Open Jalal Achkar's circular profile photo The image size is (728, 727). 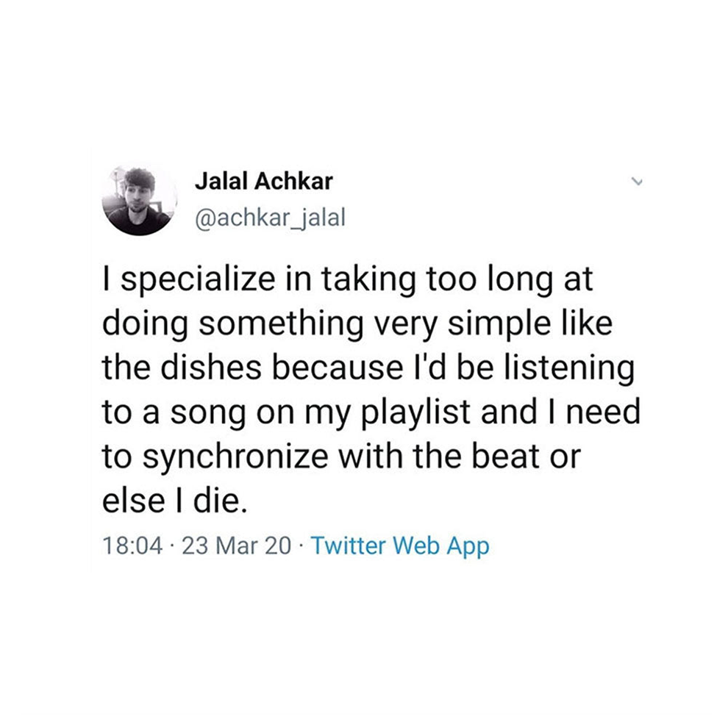pos(139,201)
